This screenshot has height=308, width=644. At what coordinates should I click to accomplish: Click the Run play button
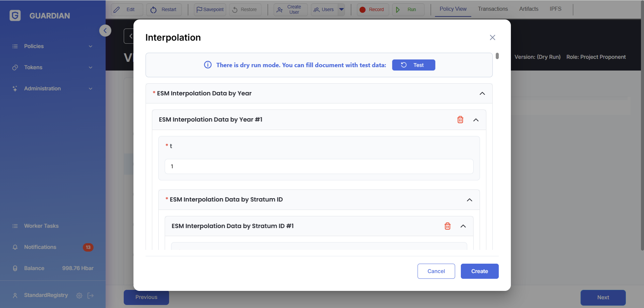click(408, 9)
